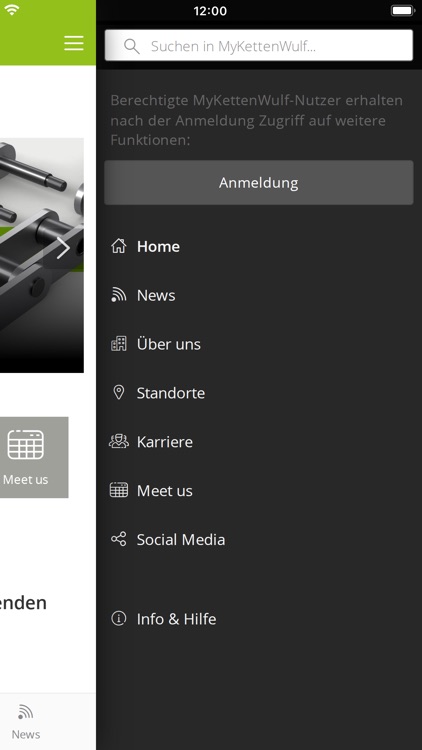The height and width of the screenshot is (750, 422).
Task: Click the RSS feed icon beside News
Action: (119, 295)
